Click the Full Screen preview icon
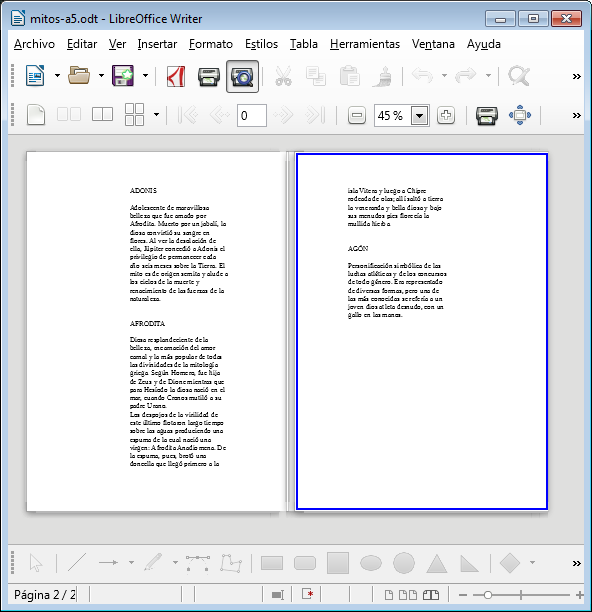The width and height of the screenshot is (592, 612). pos(520,115)
